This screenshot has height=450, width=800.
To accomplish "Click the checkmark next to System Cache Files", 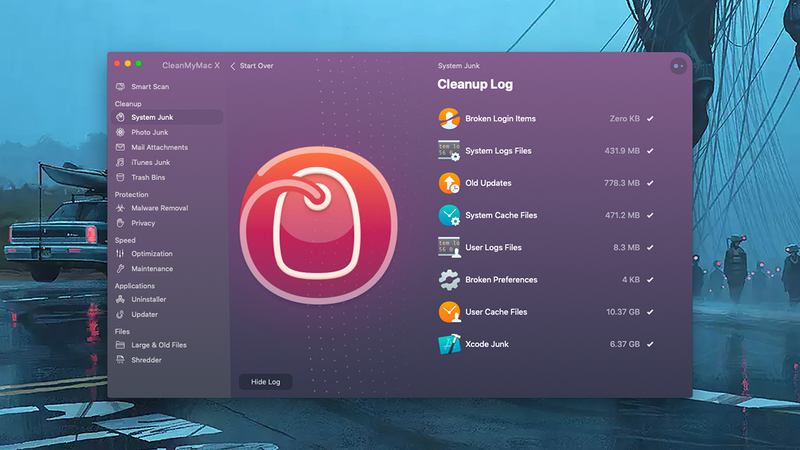I will (x=650, y=215).
